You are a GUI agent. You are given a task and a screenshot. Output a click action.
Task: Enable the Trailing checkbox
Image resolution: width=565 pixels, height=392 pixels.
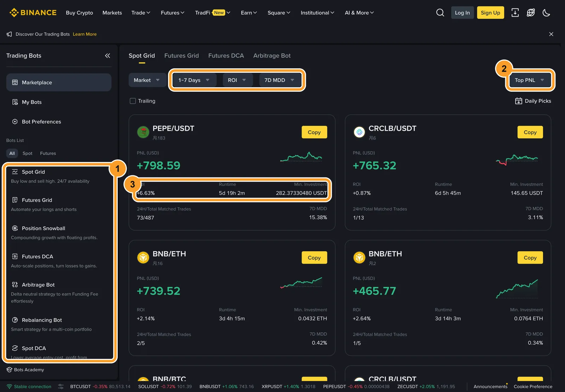133,101
